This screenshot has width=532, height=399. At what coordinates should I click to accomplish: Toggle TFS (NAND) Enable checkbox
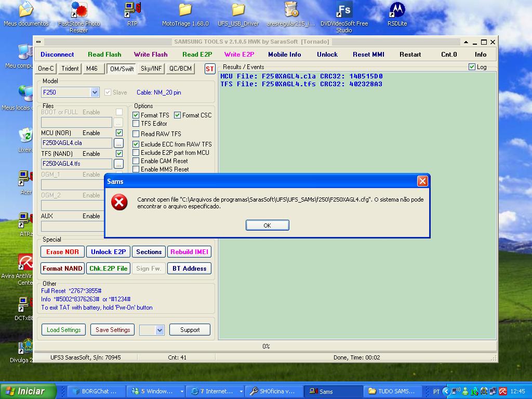pos(119,153)
